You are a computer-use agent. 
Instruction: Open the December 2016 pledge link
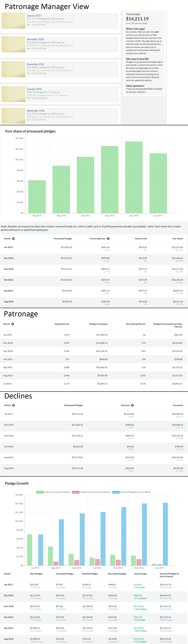(x=35, y=39)
